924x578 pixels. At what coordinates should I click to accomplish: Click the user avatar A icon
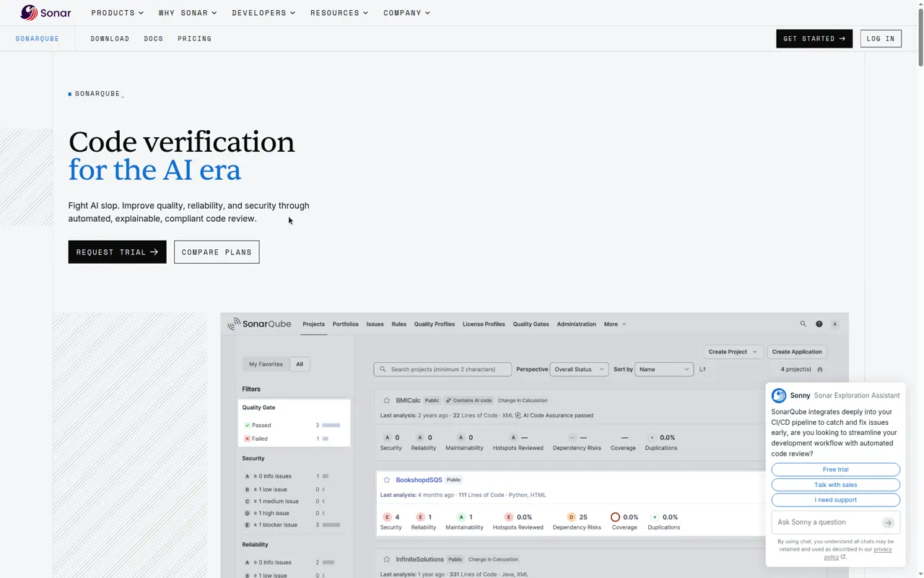(835, 324)
